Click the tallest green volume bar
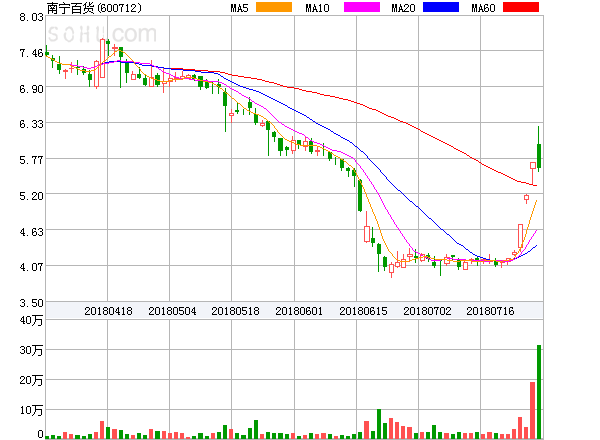Viewport: 600px width, 440px height. [539, 392]
